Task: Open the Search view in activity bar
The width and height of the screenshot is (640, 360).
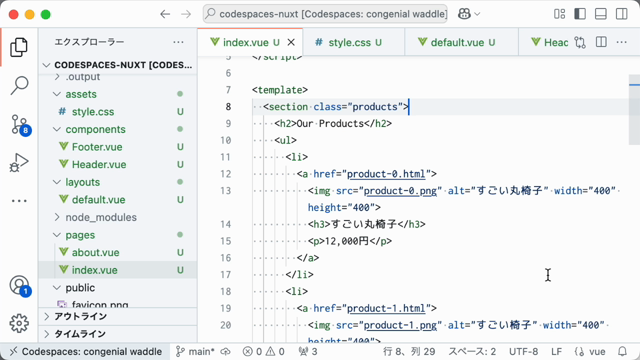Action: pyautogui.click(x=19, y=86)
